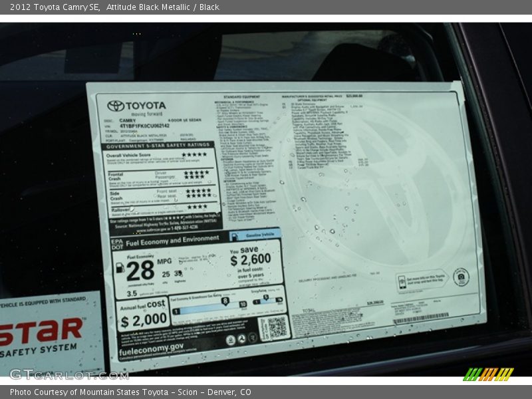Click the Overall Vehicle Score star rating
Screen dimensions: 532x399
click(x=194, y=155)
